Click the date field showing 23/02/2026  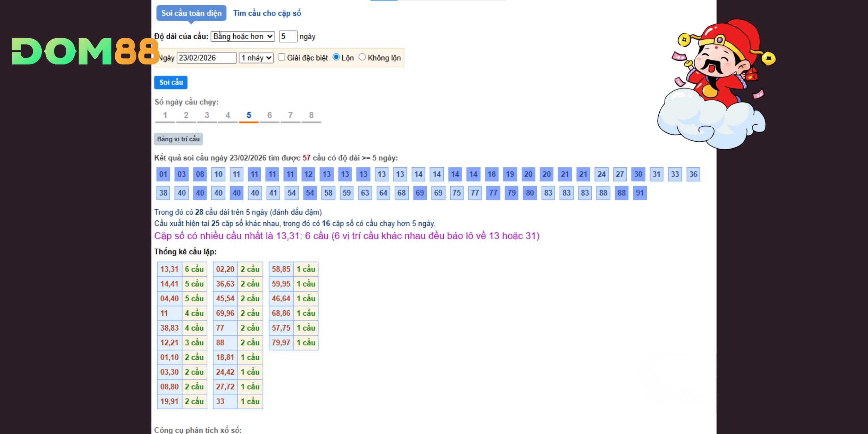pyautogui.click(x=207, y=58)
